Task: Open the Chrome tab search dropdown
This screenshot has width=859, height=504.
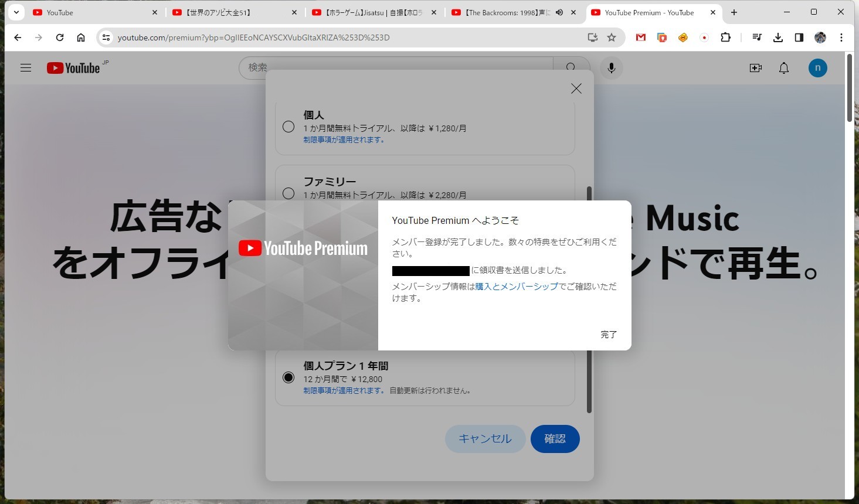Action: (16, 12)
